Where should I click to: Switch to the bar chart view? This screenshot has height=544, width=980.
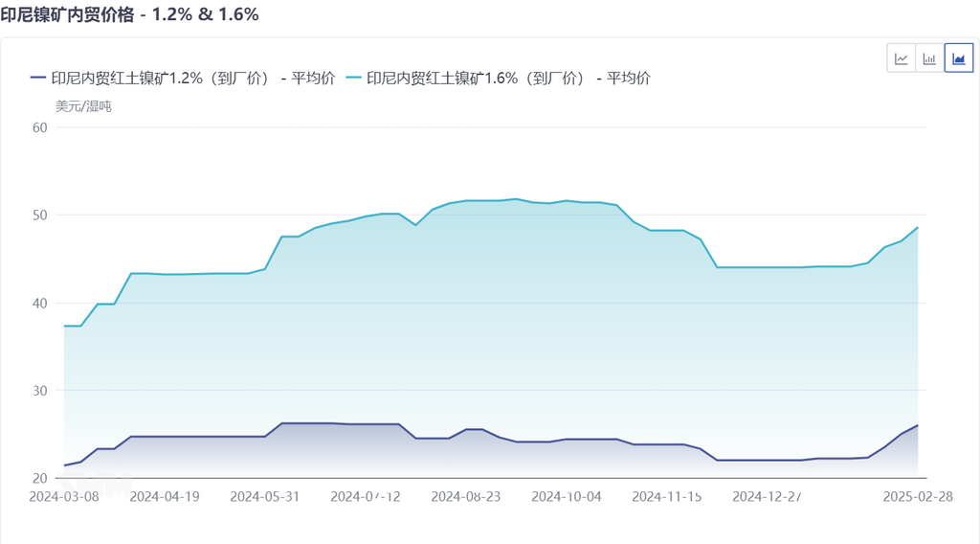tap(929, 58)
